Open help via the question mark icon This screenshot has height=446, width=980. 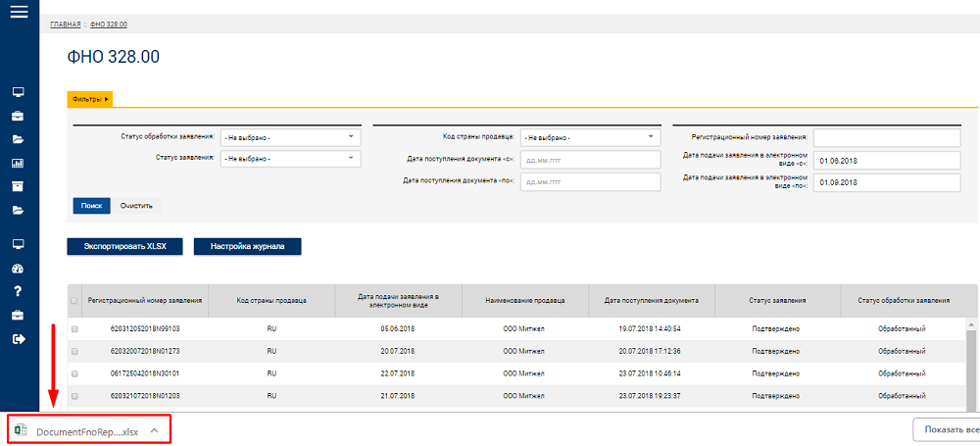pos(18,291)
